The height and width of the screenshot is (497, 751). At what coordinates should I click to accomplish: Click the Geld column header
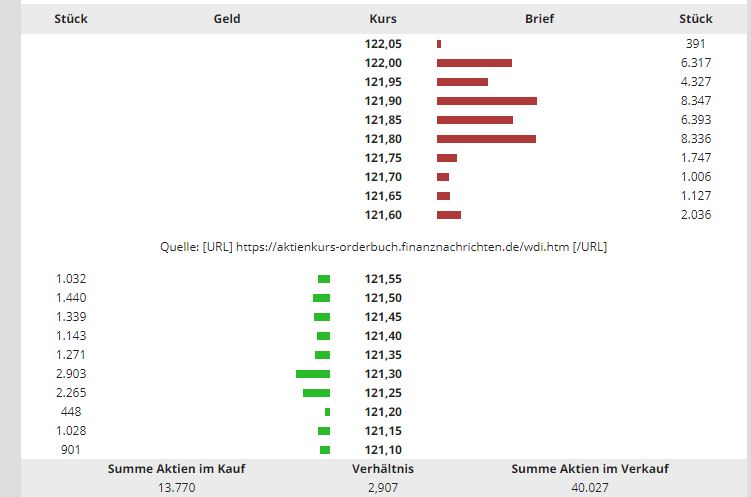[x=227, y=18]
